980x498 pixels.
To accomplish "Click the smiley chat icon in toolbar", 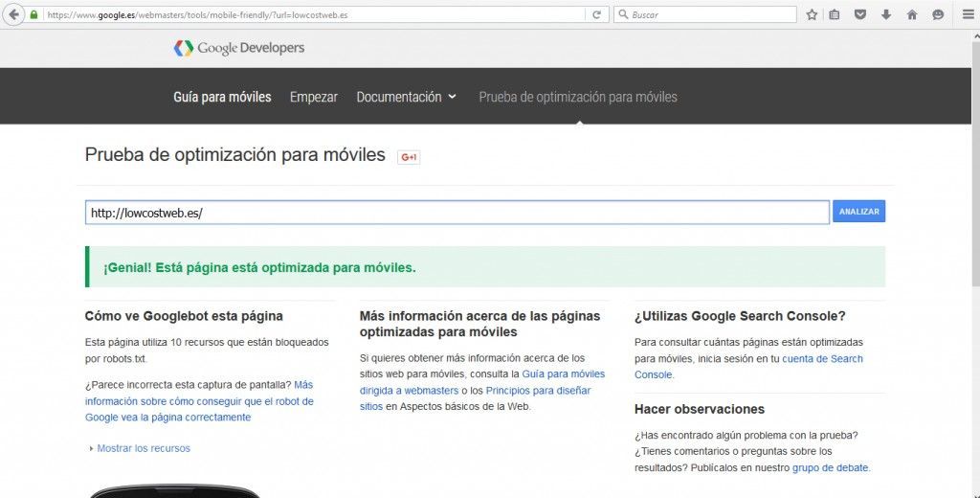I will [x=938, y=14].
